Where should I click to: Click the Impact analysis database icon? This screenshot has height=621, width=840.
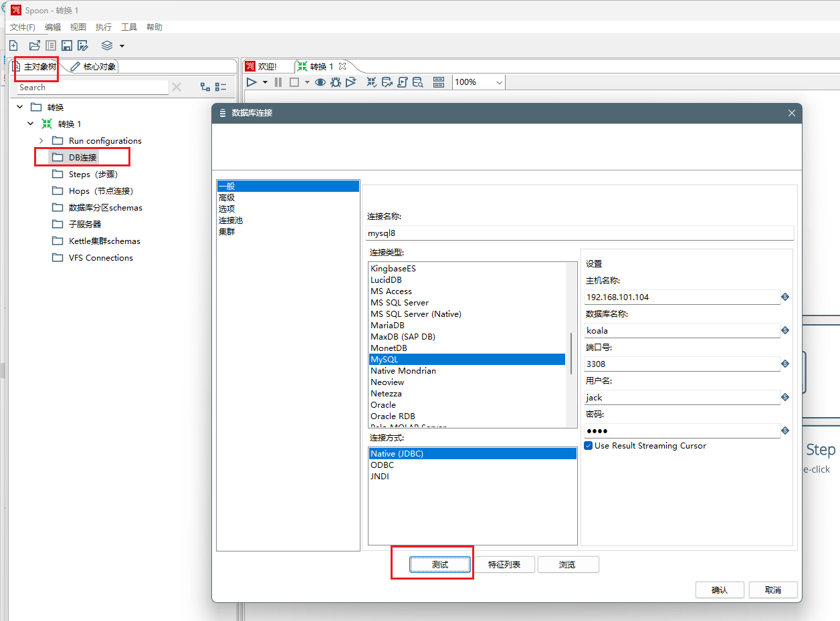point(387,82)
